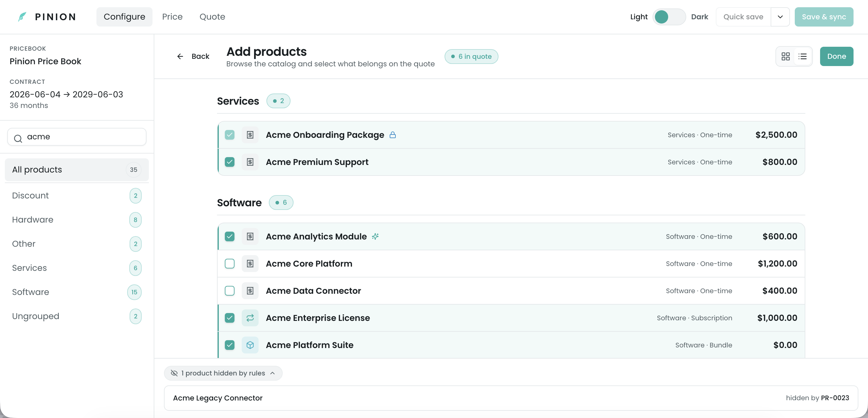Toggle Acme Onboarding Package checkbox
Image resolution: width=868 pixels, height=418 pixels.
229,135
